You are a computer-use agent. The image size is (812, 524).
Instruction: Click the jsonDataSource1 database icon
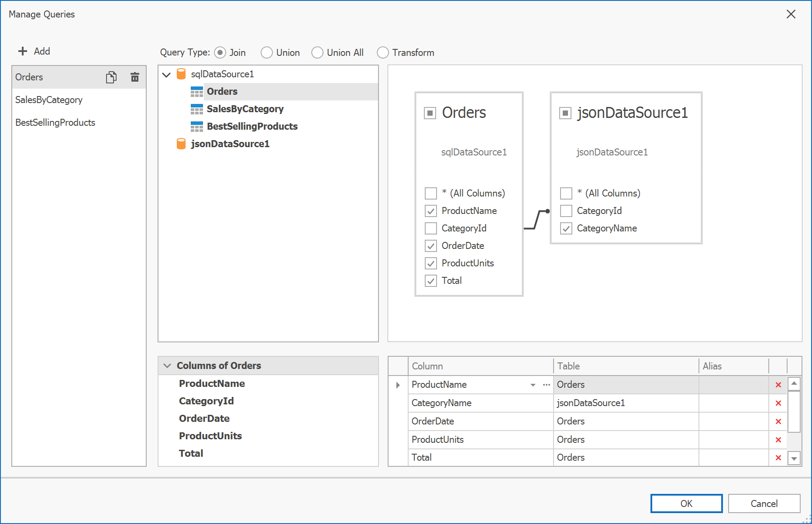(181, 144)
